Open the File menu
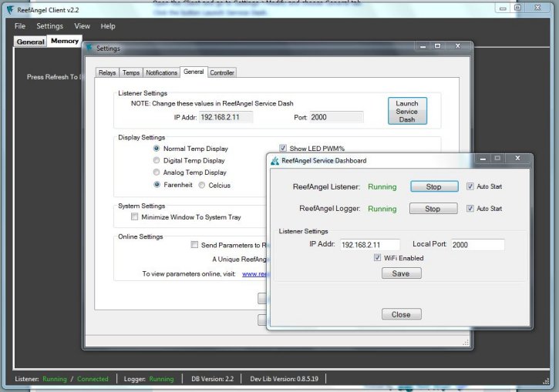The image size is (559, 392). pyautogui.click(x=20, y=26)
